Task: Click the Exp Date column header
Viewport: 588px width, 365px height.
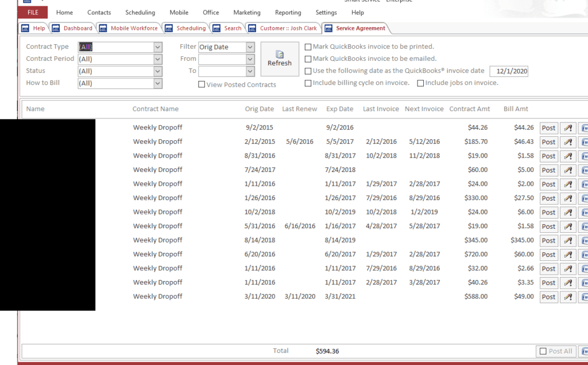Action: pos(340,109)
